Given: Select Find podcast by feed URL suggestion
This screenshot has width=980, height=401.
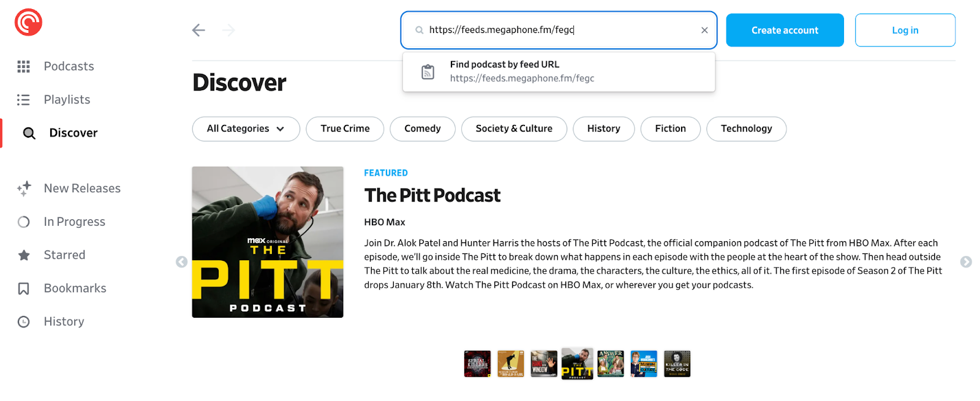Looking at the screenshot, I should point(559,72).
